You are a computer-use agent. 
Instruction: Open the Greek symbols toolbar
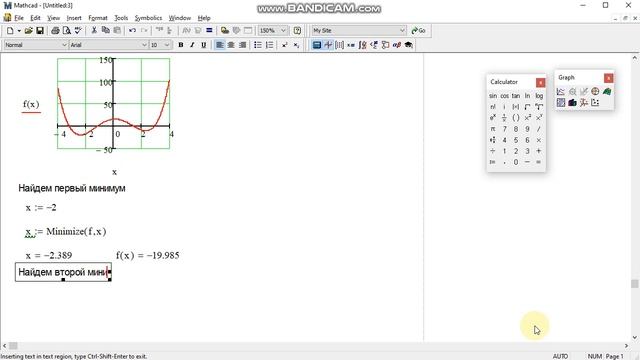tap(396, 45)
